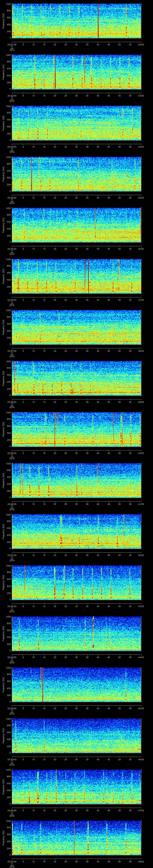Click the spectrogram panel starting at 22:31:00
This screenshot has width=153, height=868.
coord(77,21)
